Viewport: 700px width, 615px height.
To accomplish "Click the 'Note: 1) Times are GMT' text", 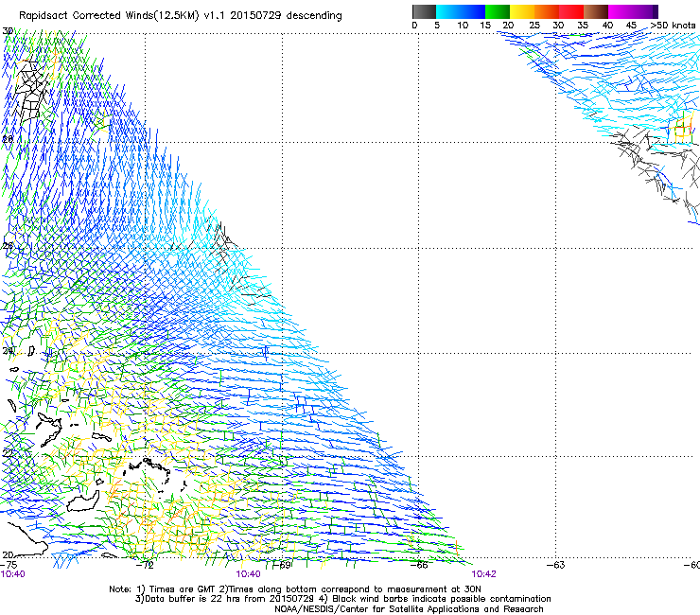I will pos(162,589).
